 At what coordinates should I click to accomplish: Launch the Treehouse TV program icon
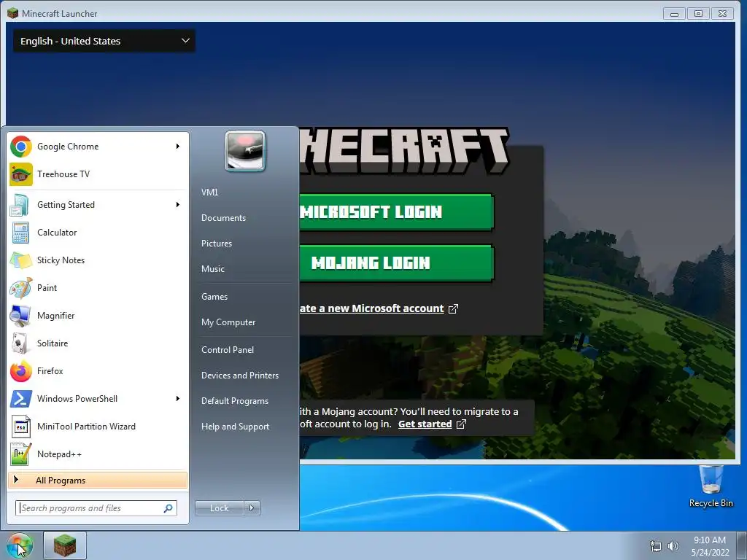[x=21, y=174]
